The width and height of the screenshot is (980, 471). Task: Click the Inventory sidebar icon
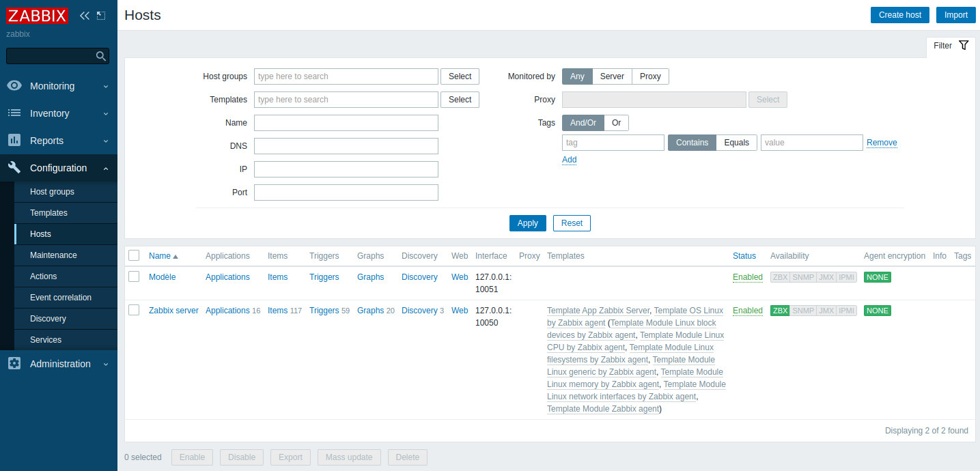pos(14,113)
